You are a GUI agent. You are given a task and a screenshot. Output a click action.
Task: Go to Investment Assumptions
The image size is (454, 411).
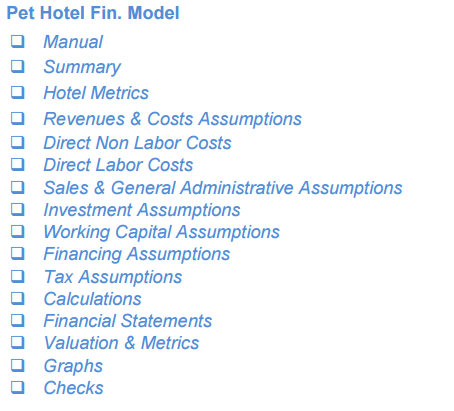(x=142, y=210)
